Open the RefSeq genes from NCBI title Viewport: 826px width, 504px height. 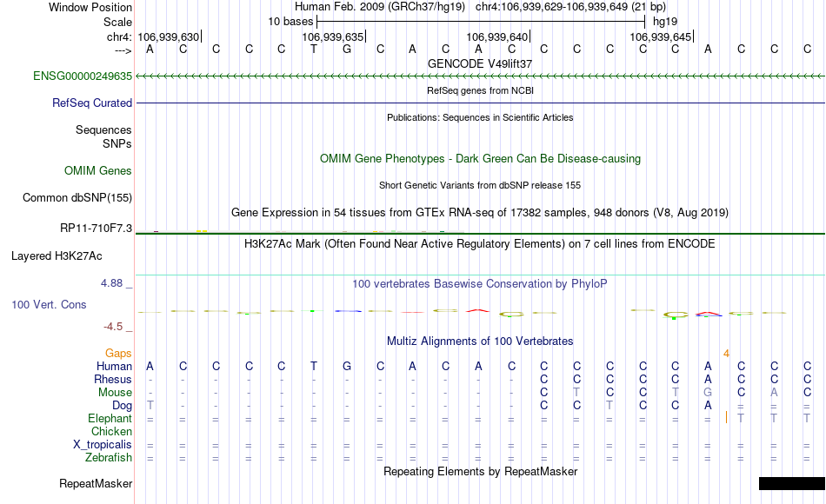[x=480, y=90]
